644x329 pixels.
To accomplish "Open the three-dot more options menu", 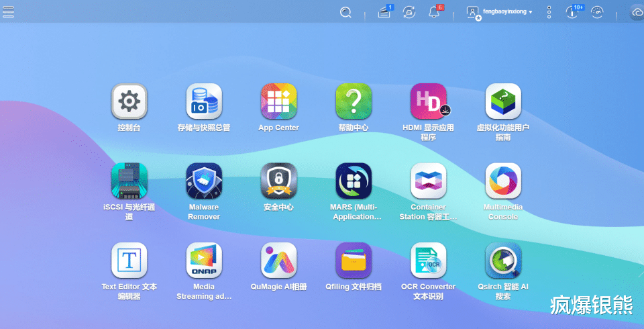I will [x=549, y=12].
